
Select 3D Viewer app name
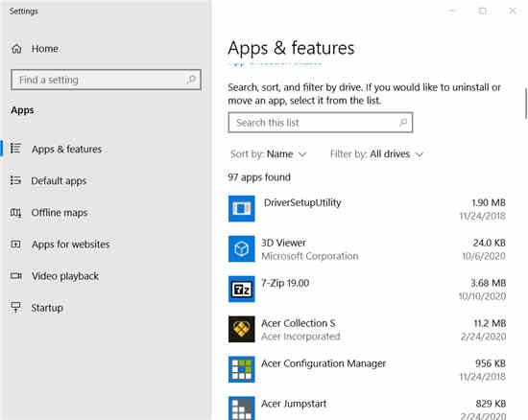pyautogui.click(x=283, y=243)
